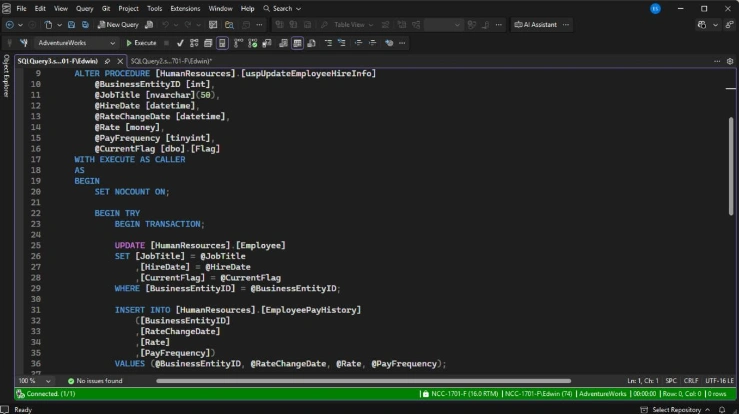Pin the SQLQuery3 tab

(x=107, y=61)
